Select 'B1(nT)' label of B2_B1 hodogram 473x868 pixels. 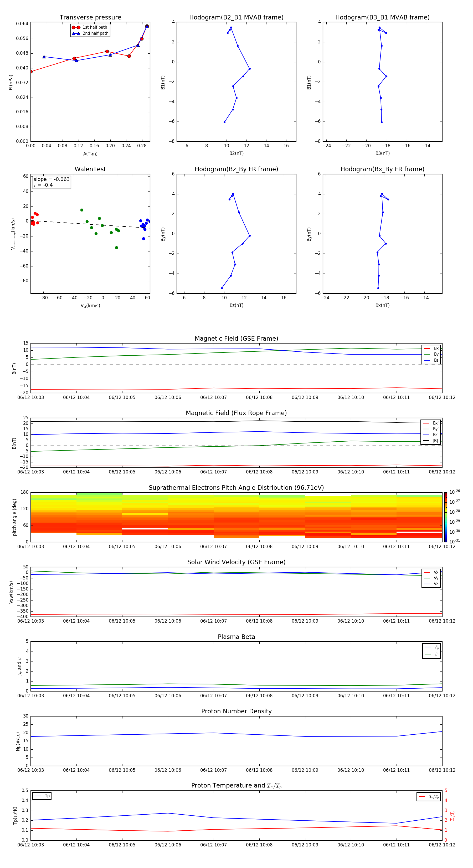[x=163, y=82]
